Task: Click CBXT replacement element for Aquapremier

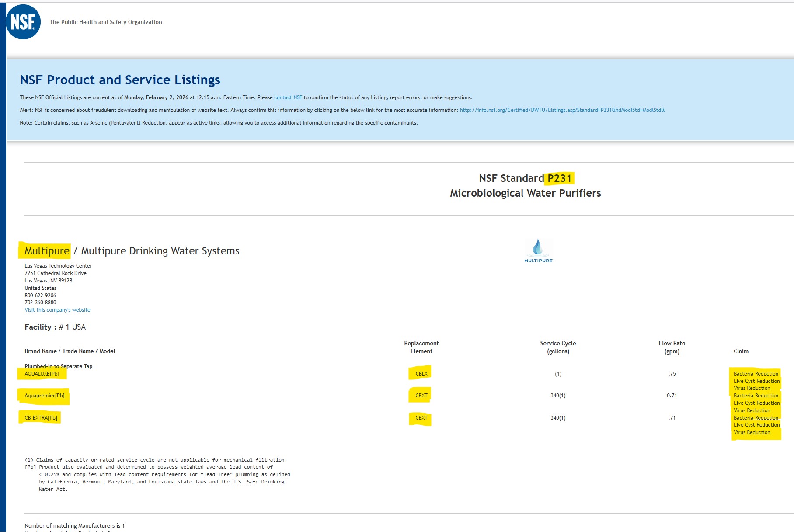Action: pos(421,396)
